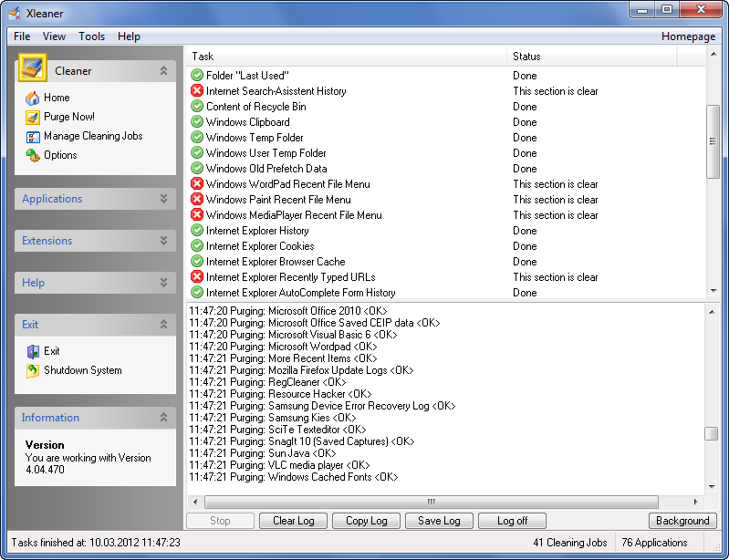Click the Home house icon
729x560 pixels.
pyautogui.click(x=33, y=99)
